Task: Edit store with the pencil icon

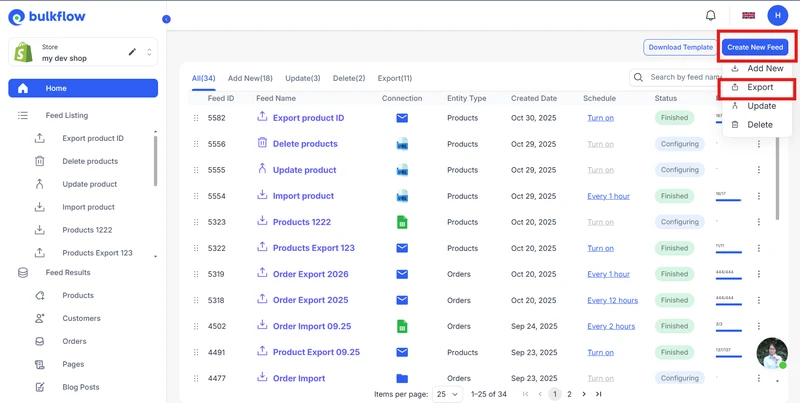Action: point(133,52)
